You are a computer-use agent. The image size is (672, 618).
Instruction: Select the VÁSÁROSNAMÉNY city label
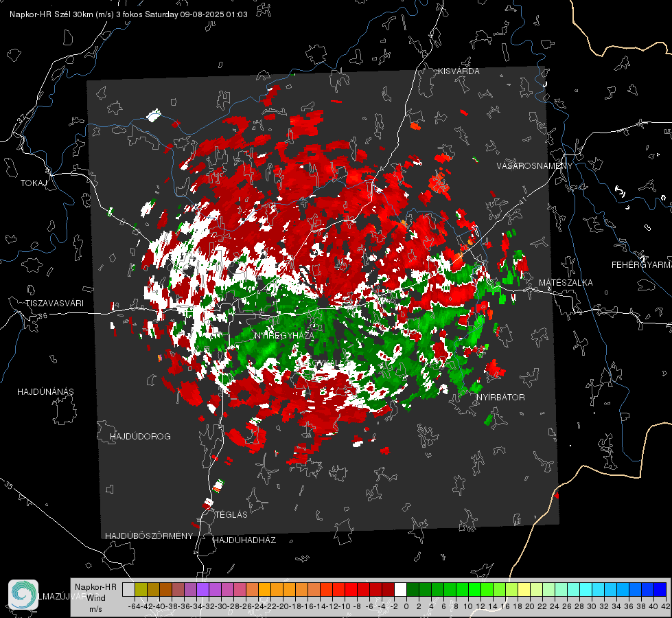coord(535,166)
